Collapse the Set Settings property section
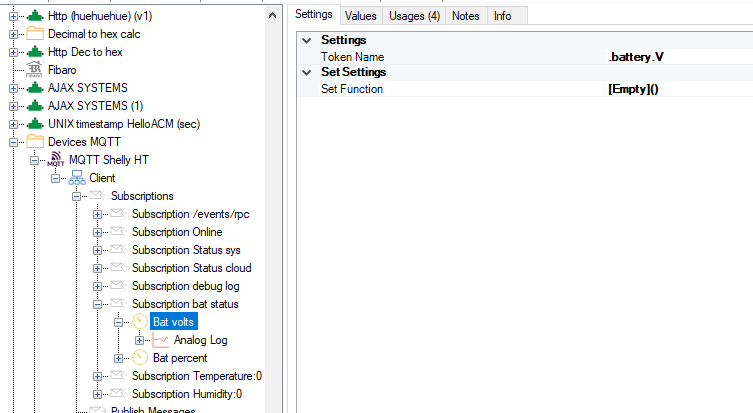Viewport: 753px width, 413px height. [x=306, y=72]
